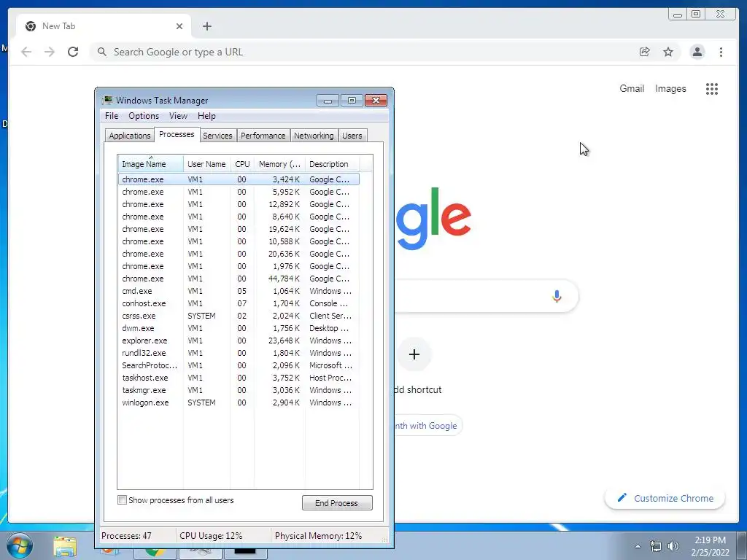Select the rundll32.exe process row
This screenshot has width=747, height=560.
(x=239, y=353)
